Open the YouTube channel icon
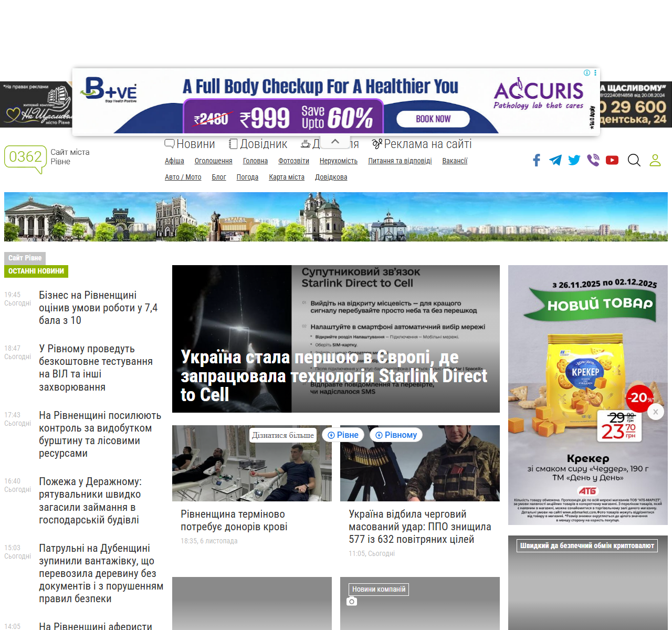Image resolution: width=672 pixels, height=630 pixels. [612, 160]
